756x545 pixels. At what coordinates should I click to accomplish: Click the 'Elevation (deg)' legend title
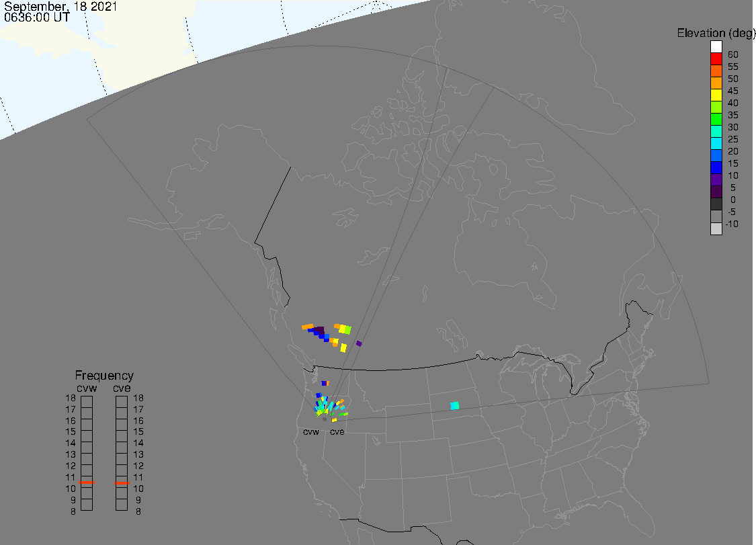pyautogui.click(x=716, y=34)
